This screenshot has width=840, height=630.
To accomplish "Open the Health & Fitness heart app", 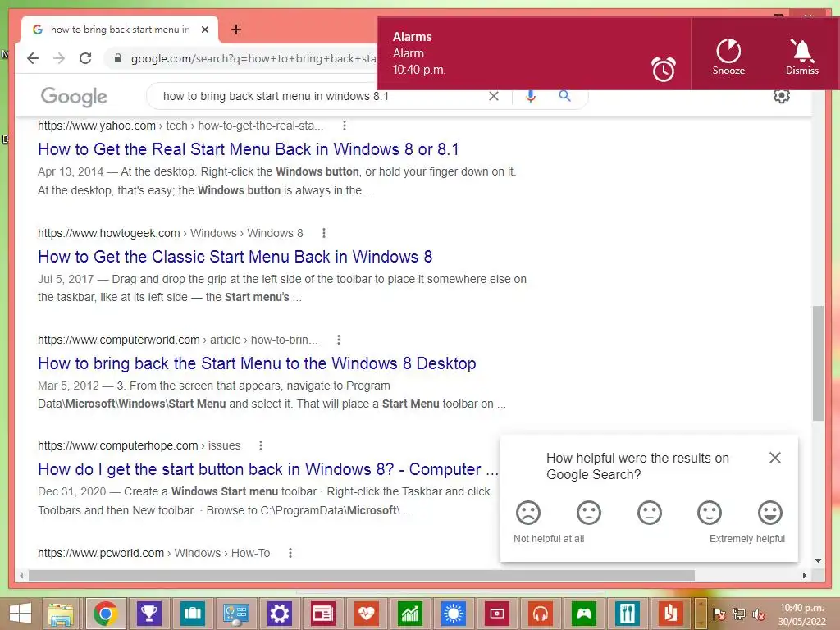I will click(367, 614).
